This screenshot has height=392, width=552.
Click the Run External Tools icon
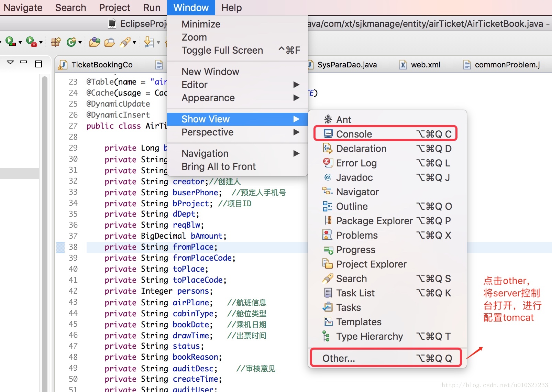(31, 42)
